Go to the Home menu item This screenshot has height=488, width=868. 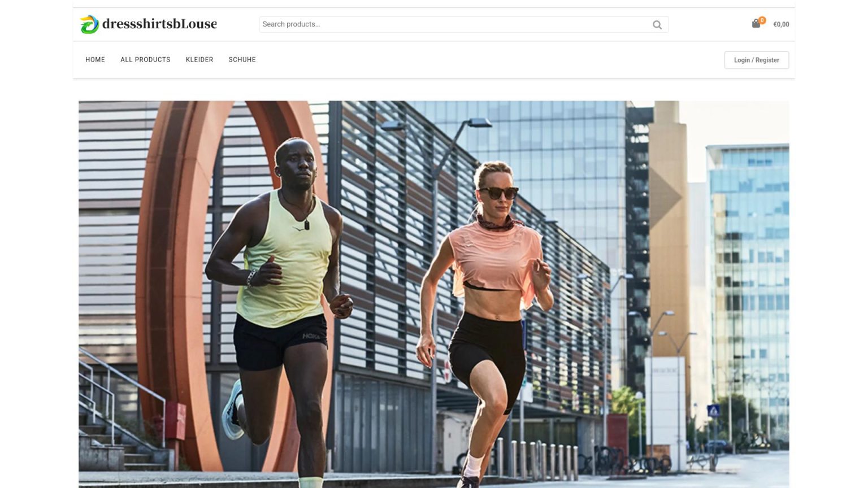pos(95,60)
